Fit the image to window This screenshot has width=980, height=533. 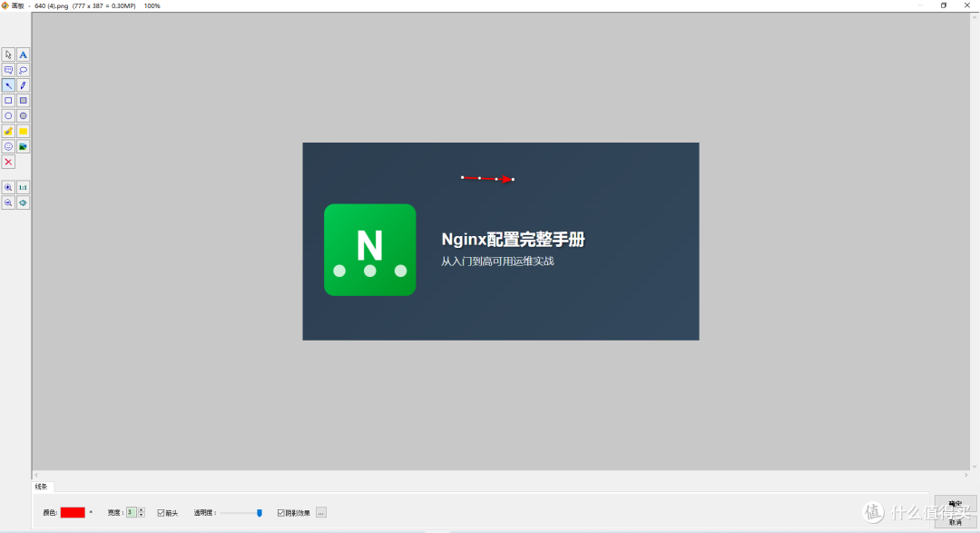23,202
